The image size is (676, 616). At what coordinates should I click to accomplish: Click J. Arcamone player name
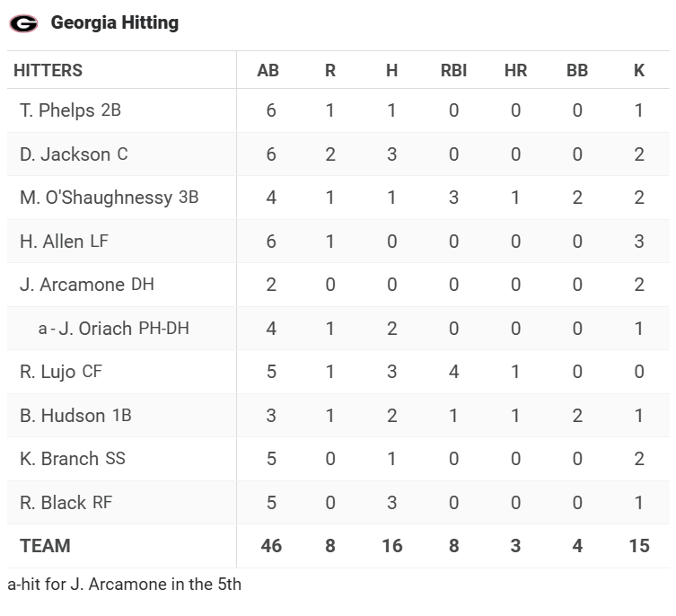pos(72,285)
